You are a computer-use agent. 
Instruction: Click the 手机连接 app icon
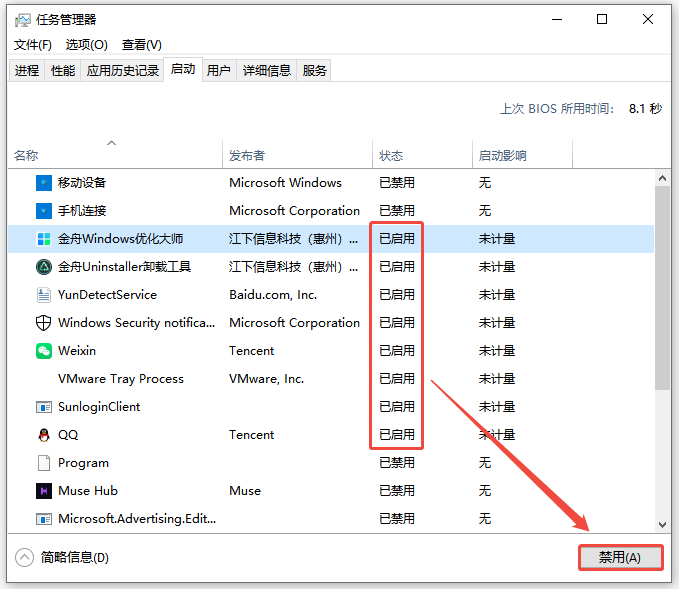(x=43, y=211)
